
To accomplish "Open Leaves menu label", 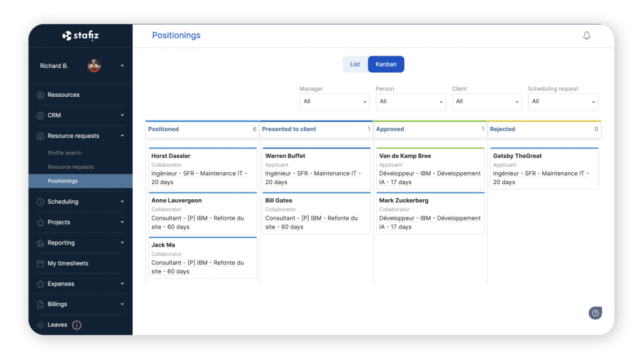I will (x=57, y=325).
